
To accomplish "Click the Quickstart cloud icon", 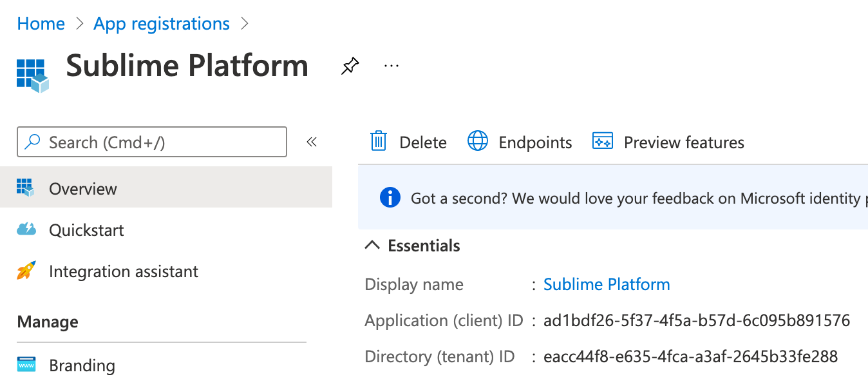I will [x=26, y=229].
